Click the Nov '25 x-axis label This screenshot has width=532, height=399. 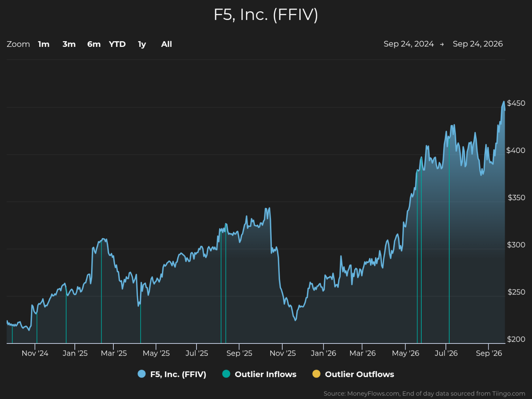click(283, 353)
